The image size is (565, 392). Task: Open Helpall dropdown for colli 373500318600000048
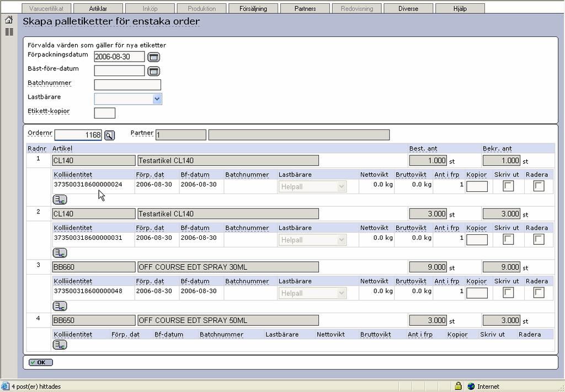(312, 293)
